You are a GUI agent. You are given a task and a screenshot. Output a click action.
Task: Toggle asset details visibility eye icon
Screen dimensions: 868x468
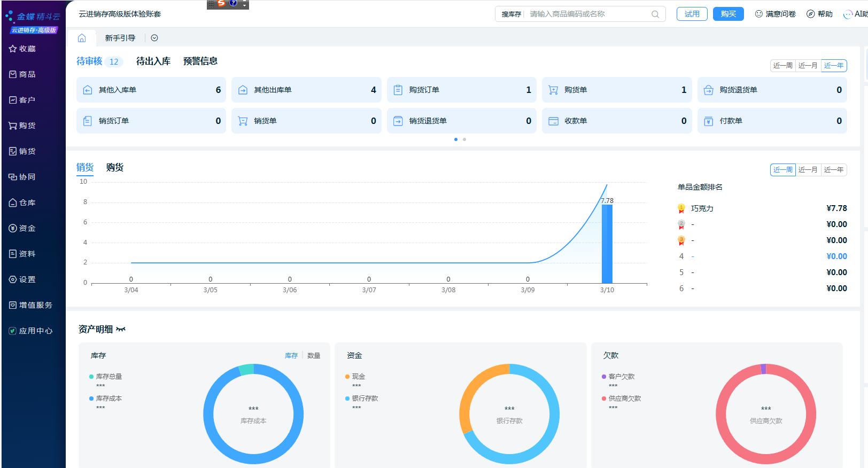(121, 329)
